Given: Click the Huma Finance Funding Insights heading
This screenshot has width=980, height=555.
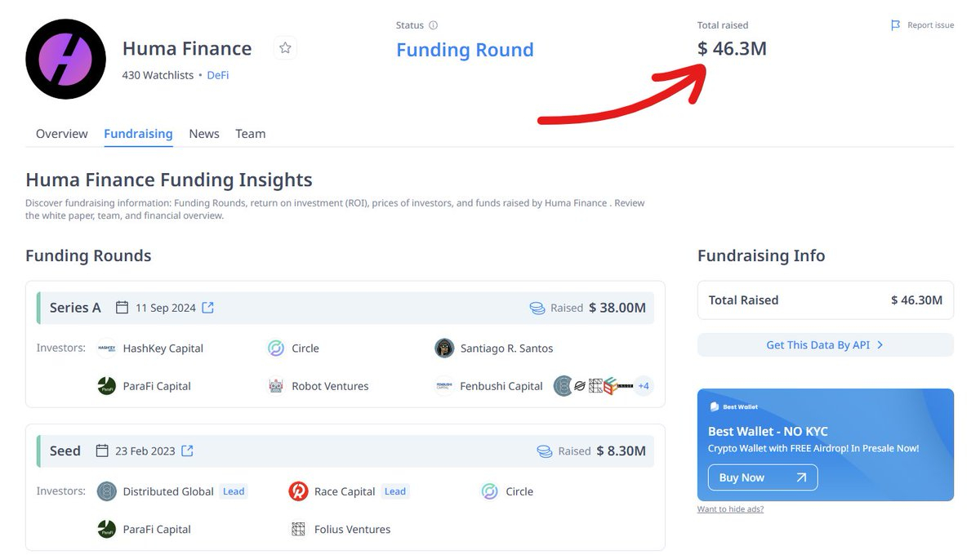Looking at the screenshot, I should coord(169,180).
